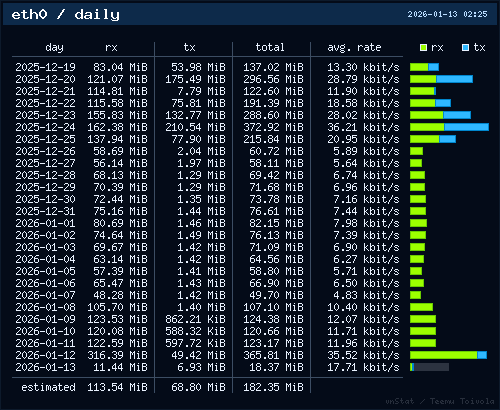Screen dimensions: 500x410
Task: Click rx value '155.83 MiB'
Action: pyautogui.click(x=117, y=115)
